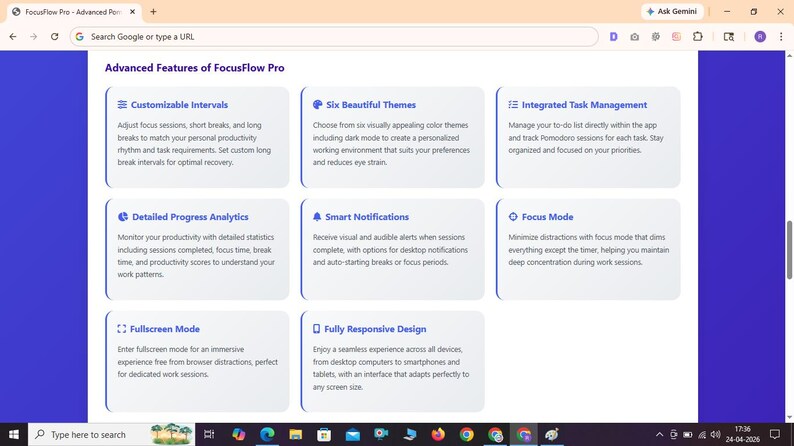Open File Explorer from the taskbar

(x=296, y=434)
